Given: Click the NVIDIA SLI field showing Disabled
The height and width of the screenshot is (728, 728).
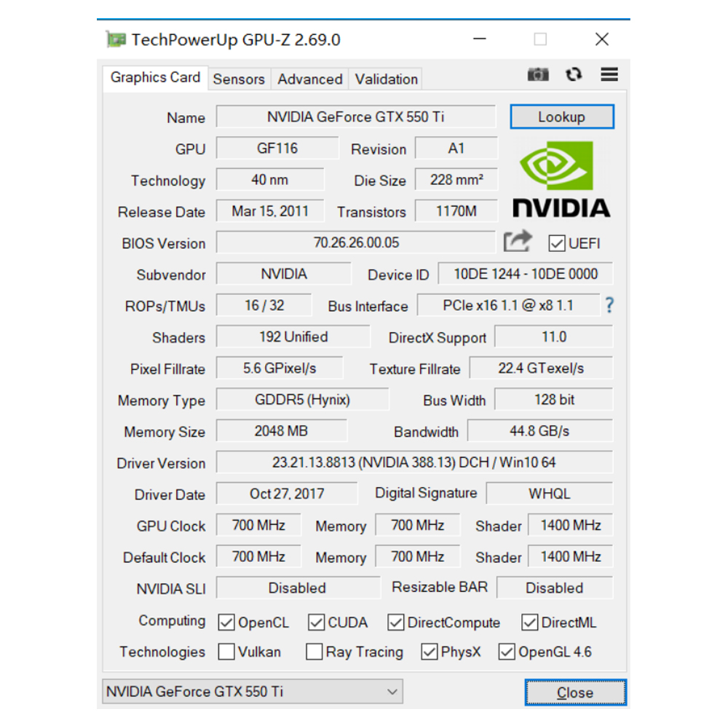Looking at the screenshot, I should tap(298, 588).
